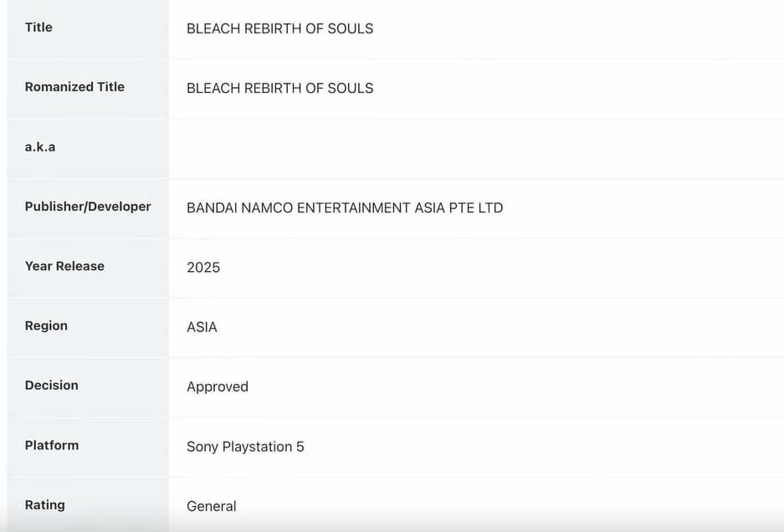
Task: Click the Romanized Title label
Action: tap(74, 87)
